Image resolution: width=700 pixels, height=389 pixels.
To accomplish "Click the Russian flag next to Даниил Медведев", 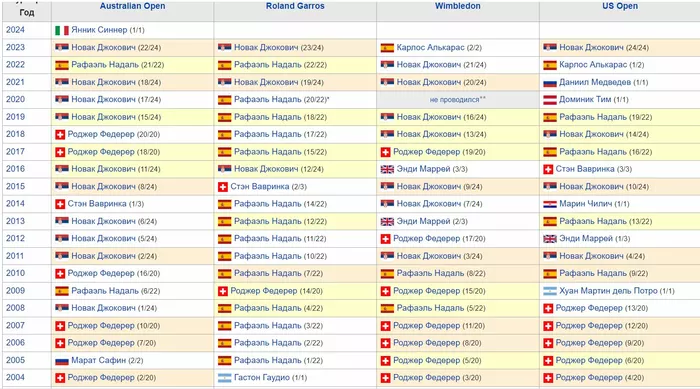I will point(550,83).
